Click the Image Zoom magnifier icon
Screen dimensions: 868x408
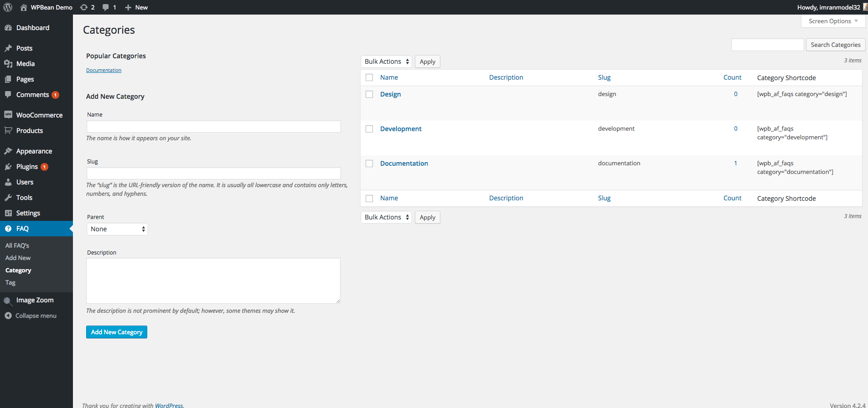8,301
